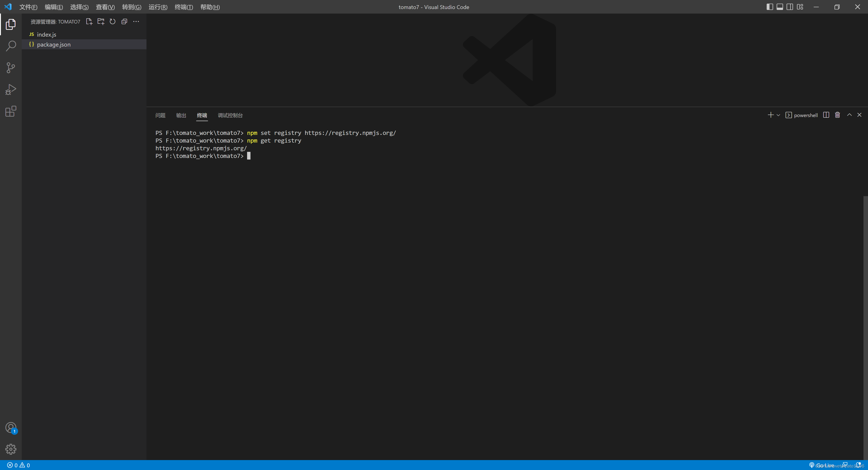868x470 pixels.
Task: Split the terminal panel
Action: pyautogui.click(x=826, y=115)
